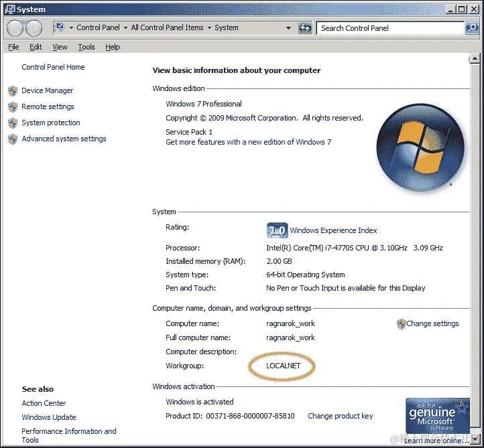The height and width of the screenshot is (448, 484).
Task: Open Action Center link
Action: click(44, 403)
